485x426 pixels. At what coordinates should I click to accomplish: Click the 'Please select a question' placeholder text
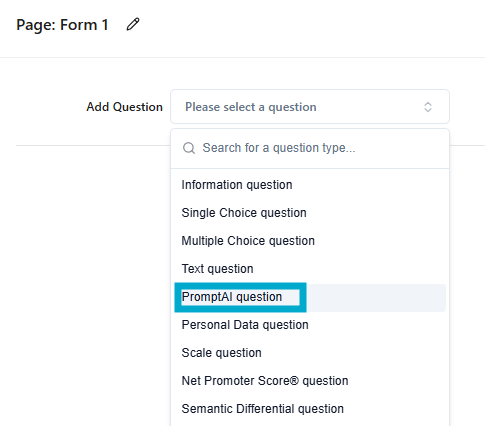(251, 107)
